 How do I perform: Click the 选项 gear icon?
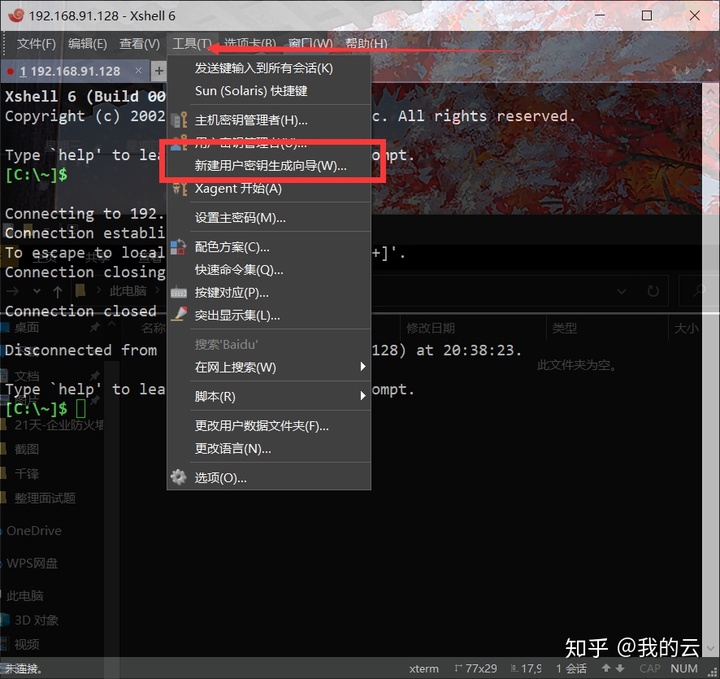click(179, 477)
